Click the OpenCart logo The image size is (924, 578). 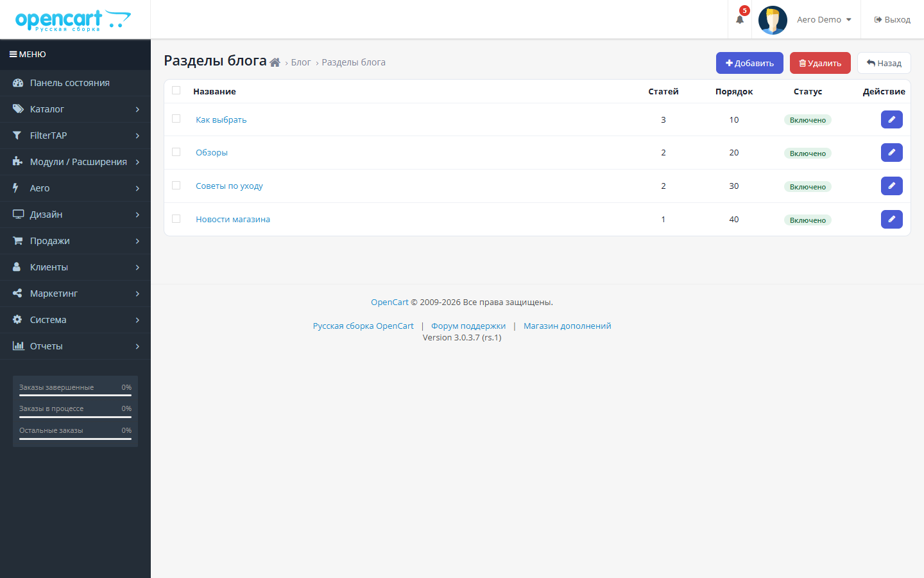(x=73, y=20)
